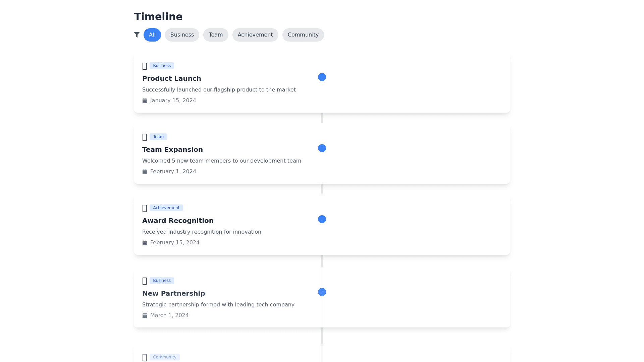This screenshot has height=362, width=644.
Task: Click calendar icon beside January 15, 2024
Action: (x=145, y=101)
